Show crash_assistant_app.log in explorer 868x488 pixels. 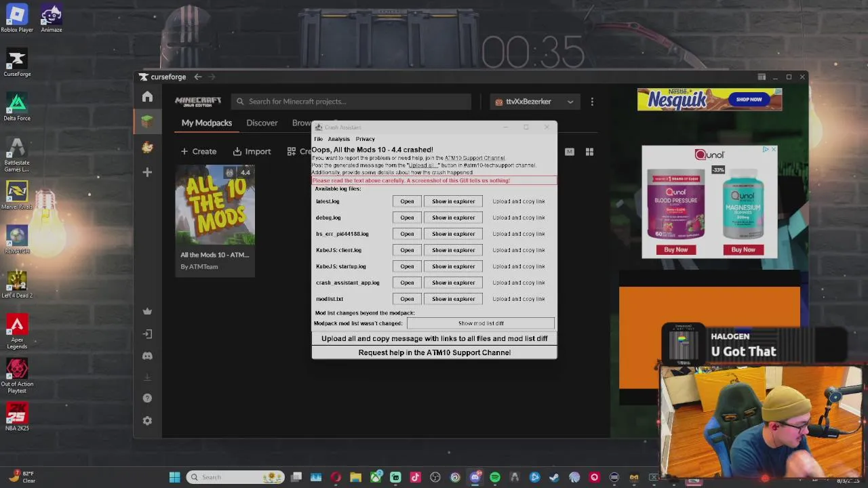(453, 283)
